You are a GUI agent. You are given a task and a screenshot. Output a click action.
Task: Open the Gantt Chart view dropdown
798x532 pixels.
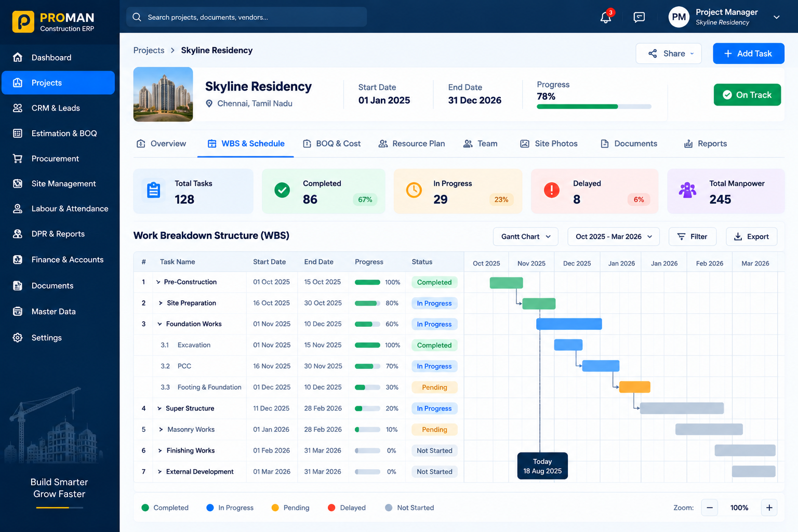[x=526, y=236]
